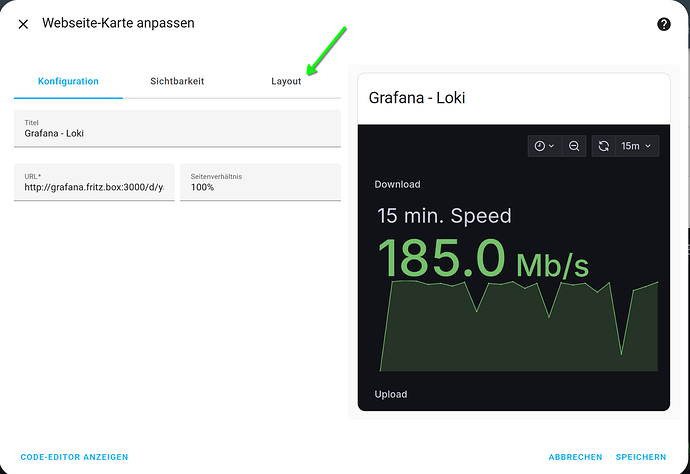This screenshot has width=690, height=474.
Task: Select the Konfiguration tab
Action: [68, 81]
